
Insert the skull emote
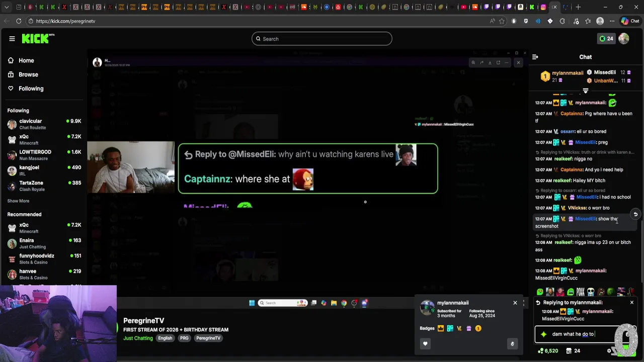point(591,292)
